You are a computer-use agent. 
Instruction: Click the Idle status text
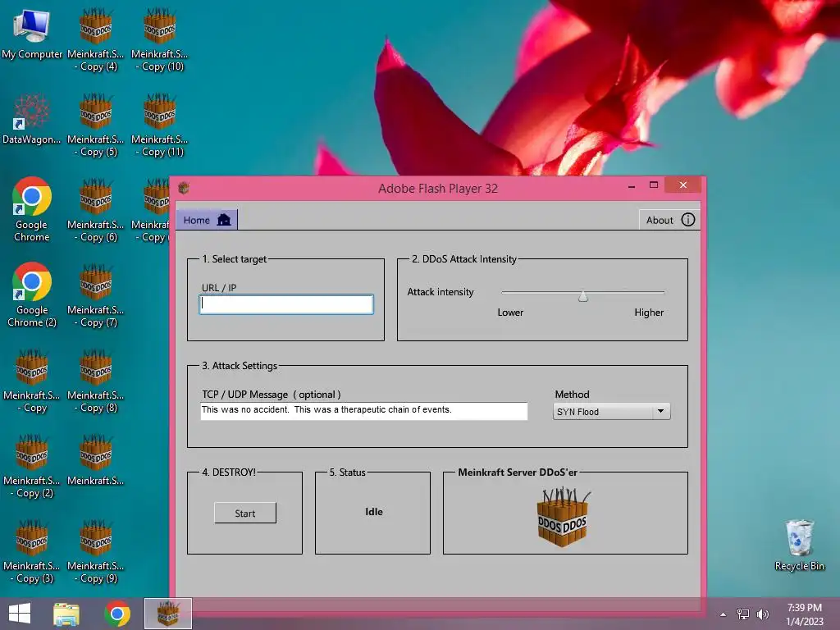pos(374,512)
